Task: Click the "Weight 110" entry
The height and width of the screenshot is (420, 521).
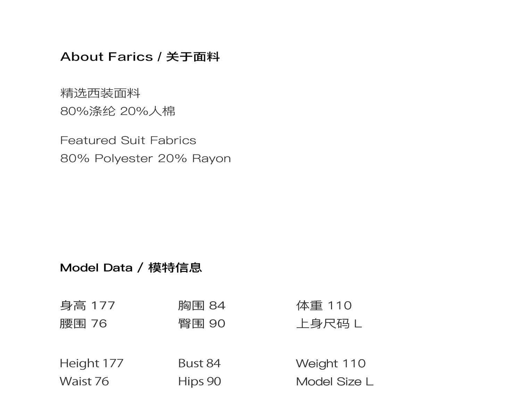Action: pyautogui.click(x=331, y=363)
